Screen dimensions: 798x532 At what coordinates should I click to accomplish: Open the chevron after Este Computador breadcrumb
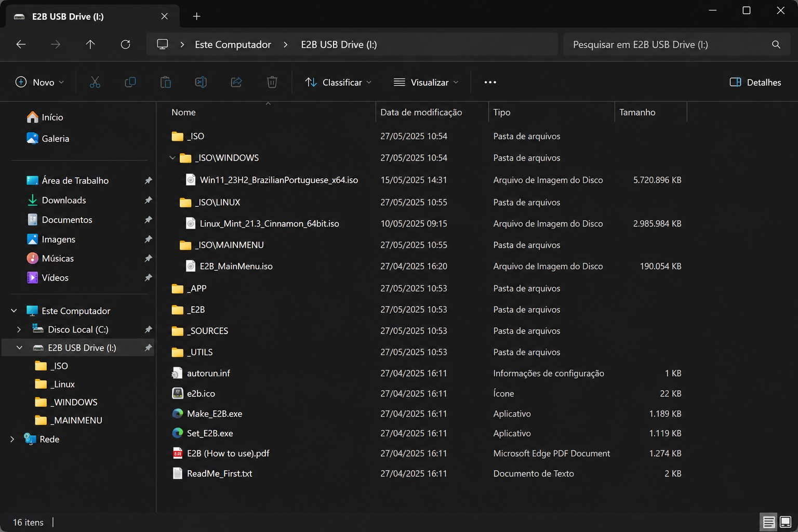tap(286, 45)
